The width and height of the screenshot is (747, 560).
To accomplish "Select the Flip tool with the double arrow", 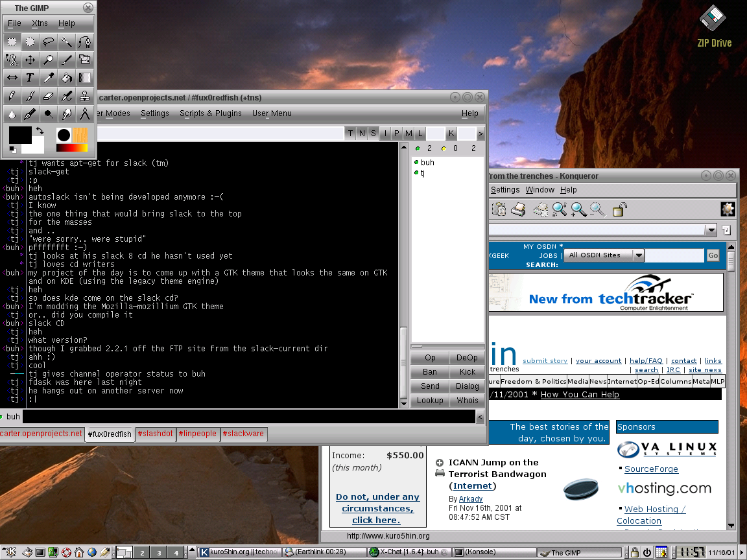I will (x=12, y=78).
